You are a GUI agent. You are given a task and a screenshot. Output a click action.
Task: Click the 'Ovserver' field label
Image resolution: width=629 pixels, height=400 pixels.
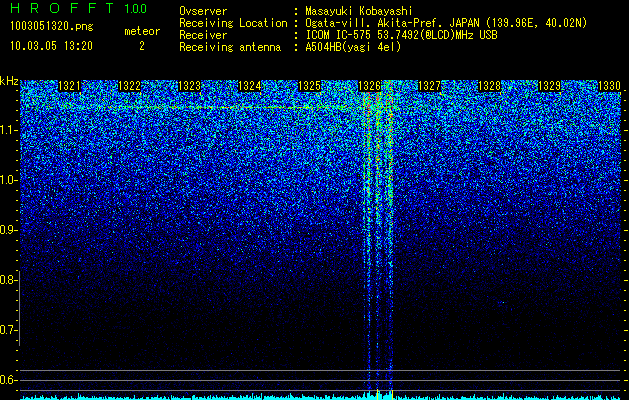tap(203, 12)
